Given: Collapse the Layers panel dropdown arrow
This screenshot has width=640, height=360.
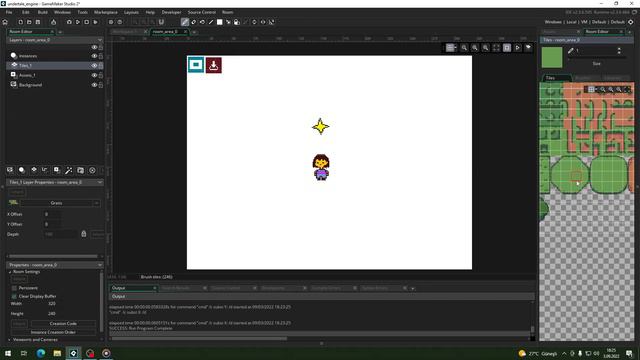Looking at the screenshot, I should 100,40.
